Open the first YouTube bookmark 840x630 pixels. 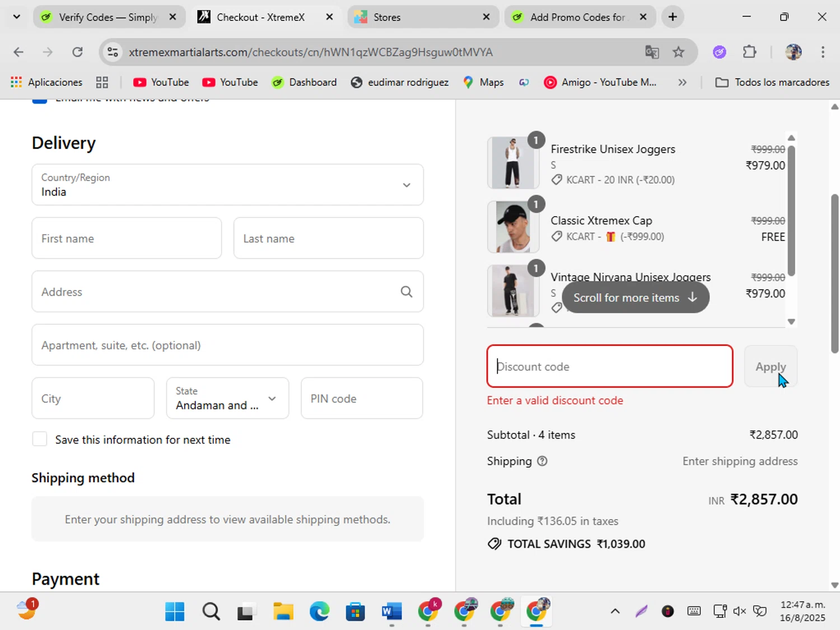[161, 82]
